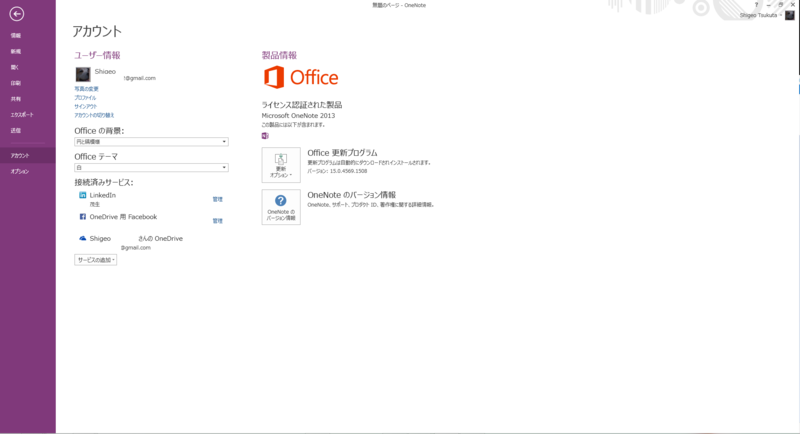The height and width of the screenshot is (434, 800).
Task: Open the Office の背景 dropdown
Action: point(151,142)
